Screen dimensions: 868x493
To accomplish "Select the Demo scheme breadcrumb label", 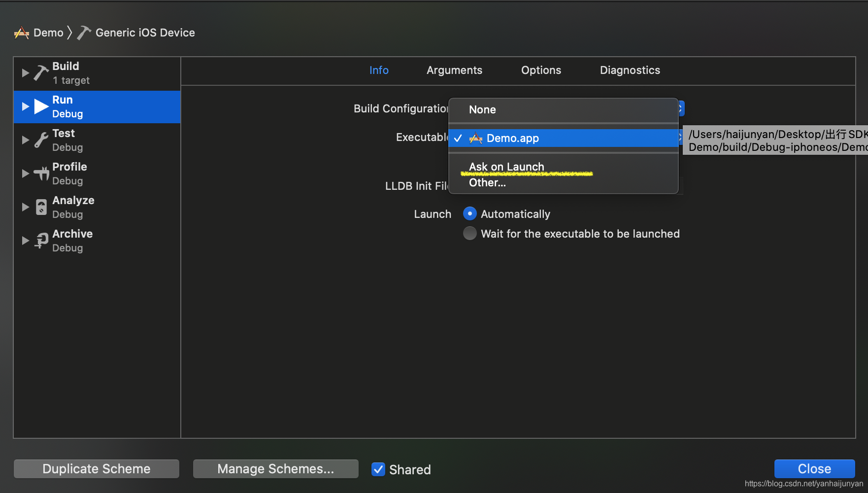I will click(48, 33).
